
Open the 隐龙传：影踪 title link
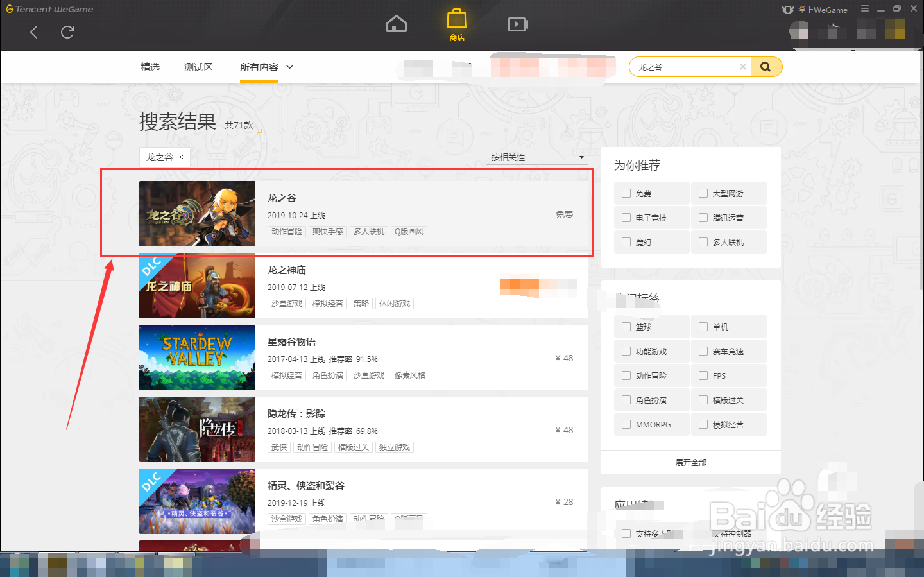coord(296,414)
